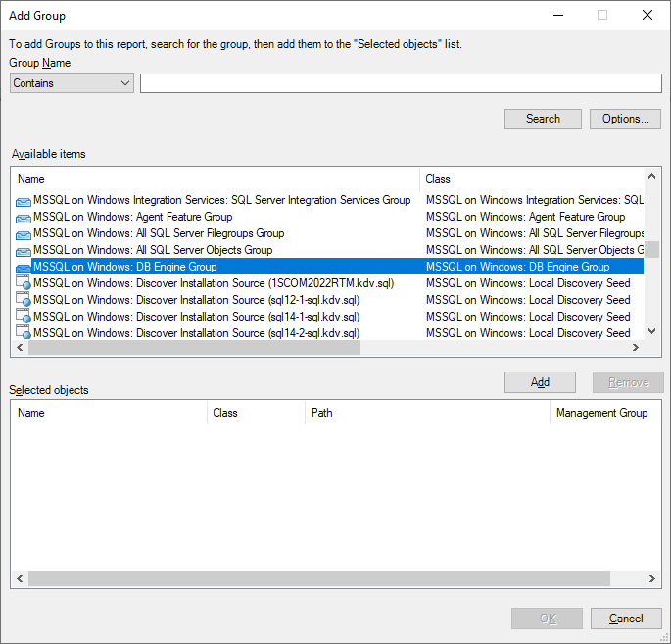Click the Add button

[540, 382]
